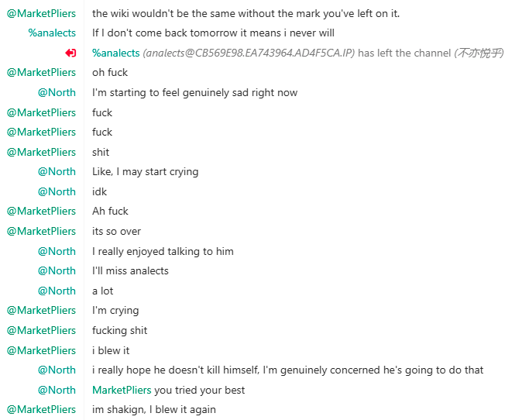Select @North nick beside "you tried your best"
This screenshot has height=420, width=529.
[57, 390]
